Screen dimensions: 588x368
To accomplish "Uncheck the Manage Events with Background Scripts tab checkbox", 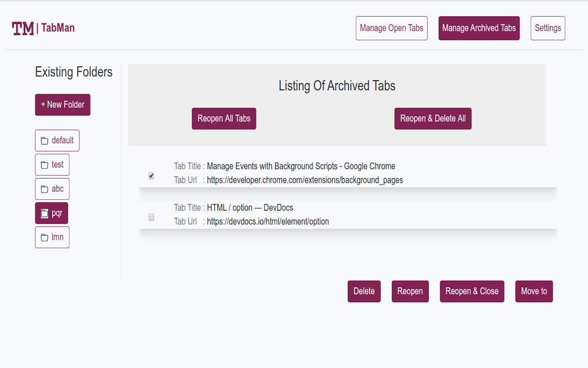I will pos(152,176).
